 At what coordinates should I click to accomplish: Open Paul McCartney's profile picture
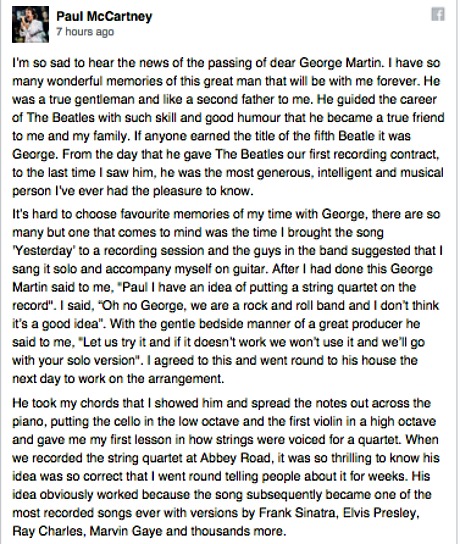click(31, 25)
